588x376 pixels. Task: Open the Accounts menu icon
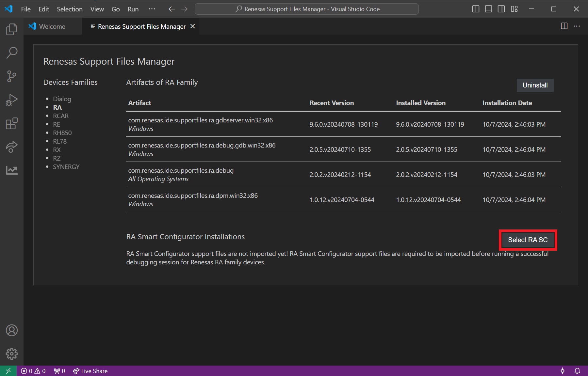[12, 330]
